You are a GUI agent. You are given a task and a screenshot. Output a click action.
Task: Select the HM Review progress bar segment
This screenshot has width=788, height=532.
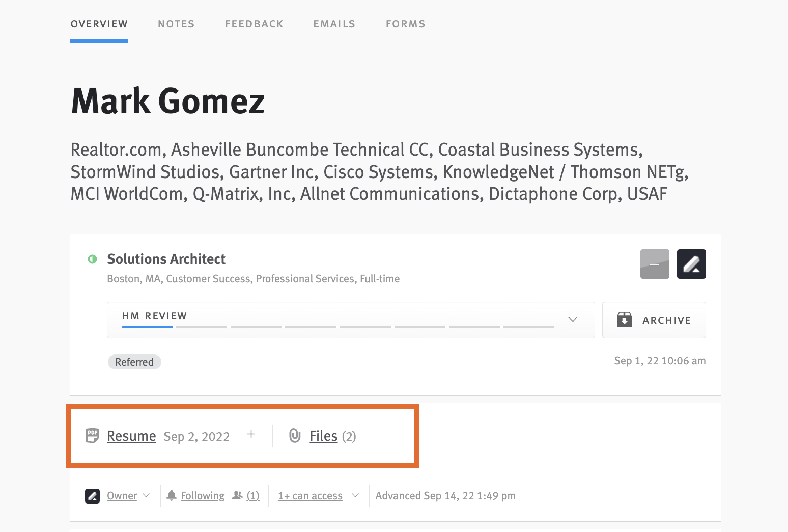[x=147, y=327]
